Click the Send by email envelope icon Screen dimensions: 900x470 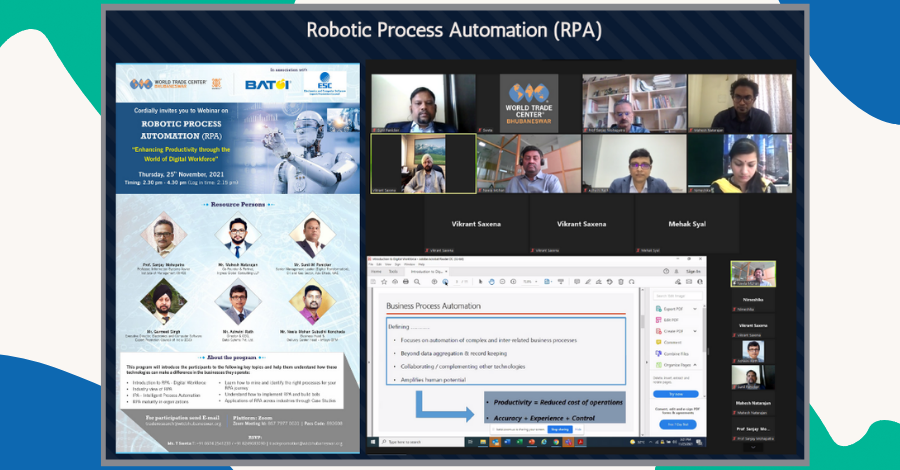coord(689,282)
